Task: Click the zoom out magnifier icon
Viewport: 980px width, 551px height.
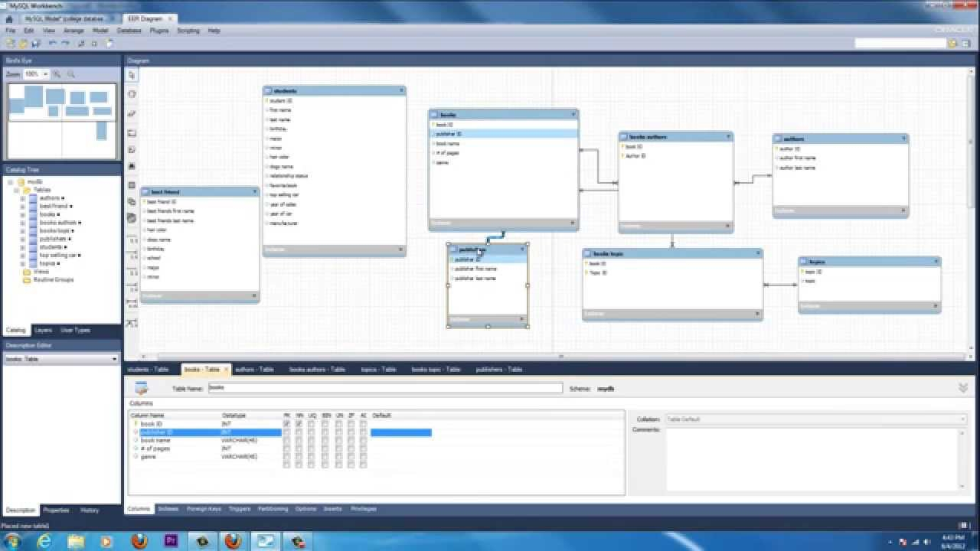Action: coord(70,74)
